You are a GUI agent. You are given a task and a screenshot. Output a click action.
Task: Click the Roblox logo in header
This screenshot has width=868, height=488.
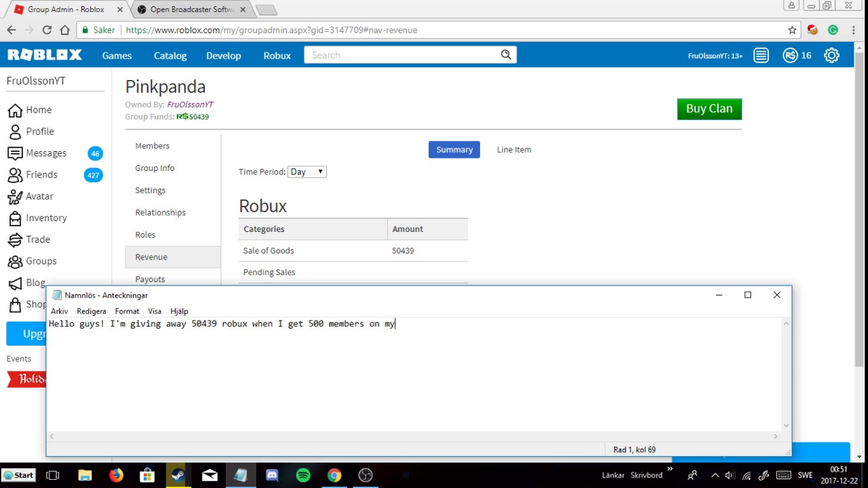45,55
